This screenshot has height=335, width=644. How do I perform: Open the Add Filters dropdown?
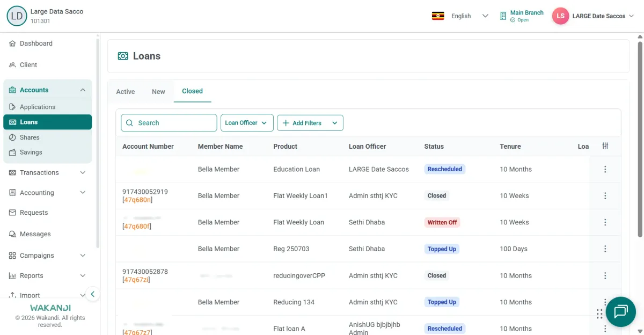click(x=310, y=123)
